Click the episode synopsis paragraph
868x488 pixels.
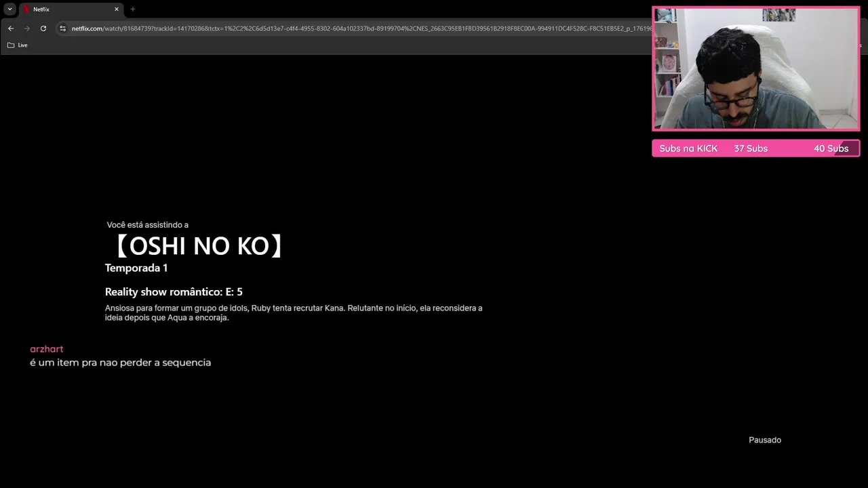(294, 312)
